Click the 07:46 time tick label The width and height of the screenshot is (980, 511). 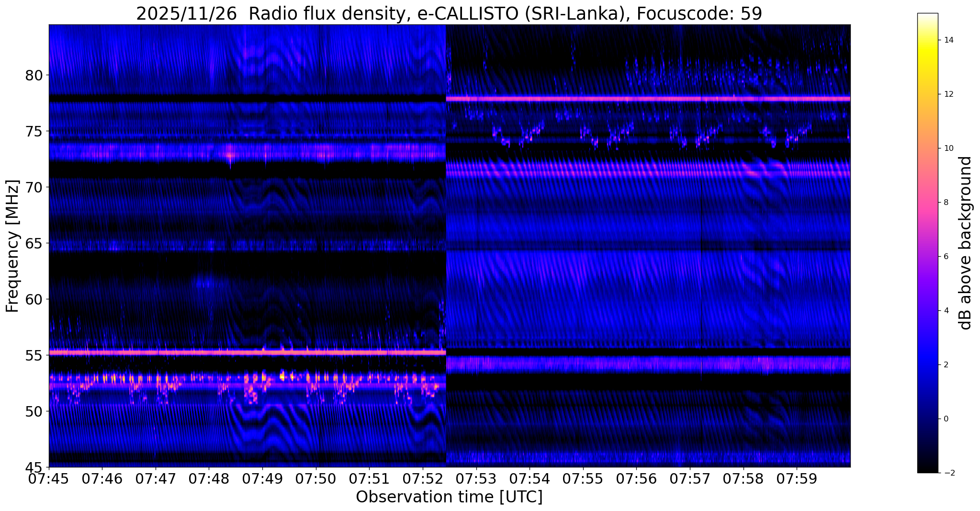click(102, 478)
